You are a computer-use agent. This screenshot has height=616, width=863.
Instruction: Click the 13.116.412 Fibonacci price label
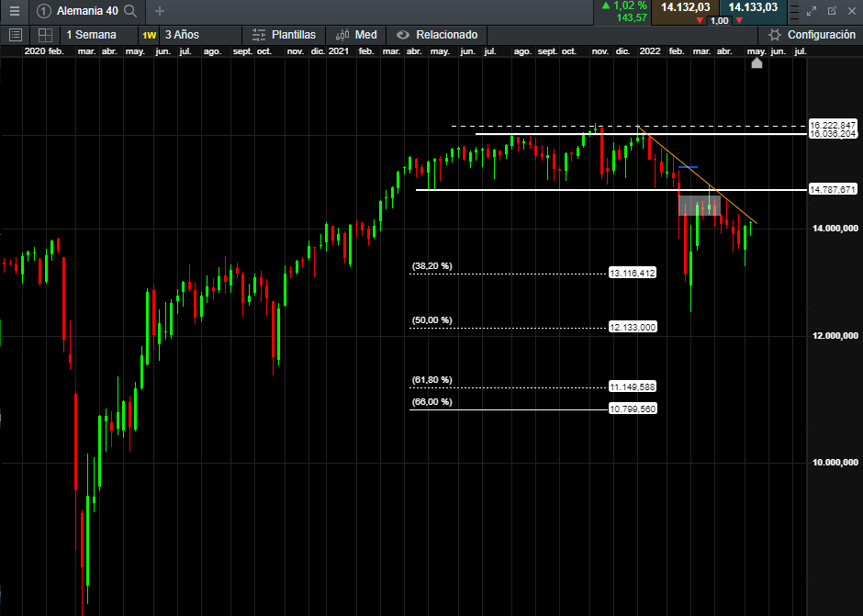pos(633,273)
